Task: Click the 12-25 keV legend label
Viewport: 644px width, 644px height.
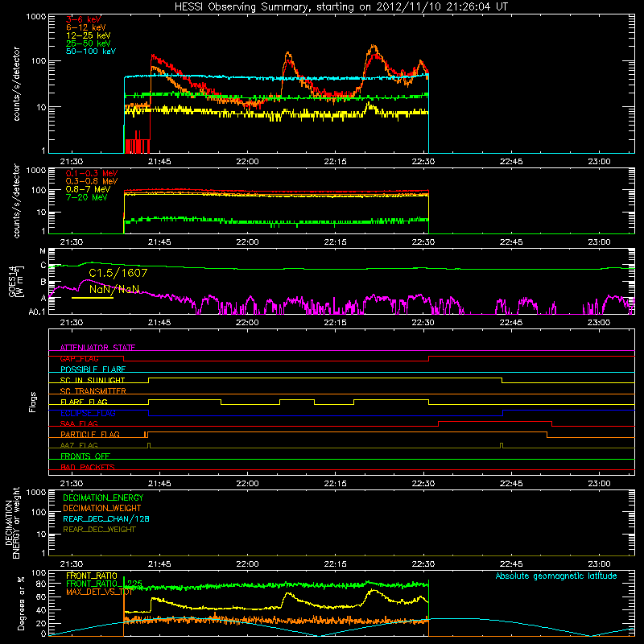Action: [89, 35]
